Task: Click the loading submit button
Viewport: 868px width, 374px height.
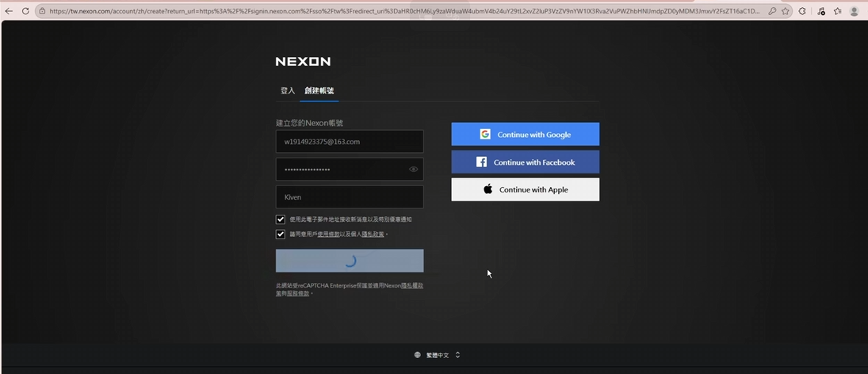Action: tap(350, 261)
